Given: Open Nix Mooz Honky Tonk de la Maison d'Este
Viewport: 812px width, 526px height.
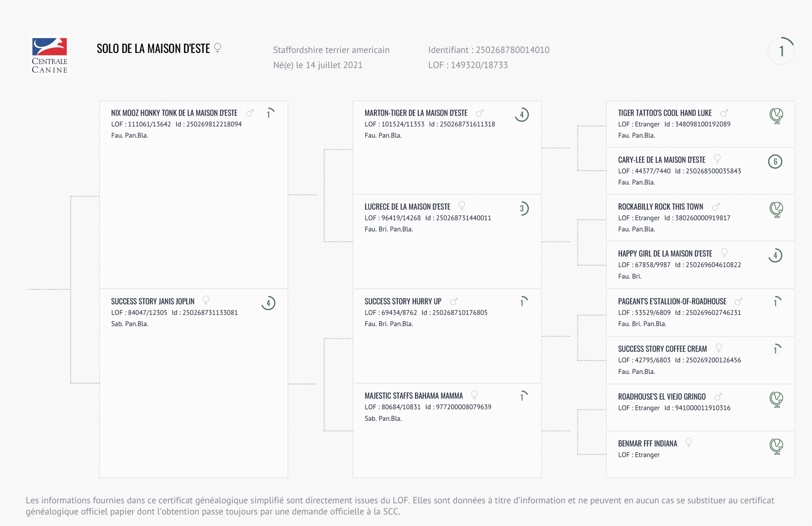Looking at the screenshot, I should 174,113.
